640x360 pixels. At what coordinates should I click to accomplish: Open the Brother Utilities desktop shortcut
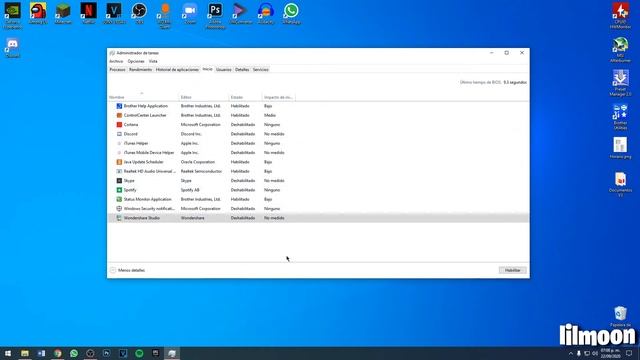point(620,117)
